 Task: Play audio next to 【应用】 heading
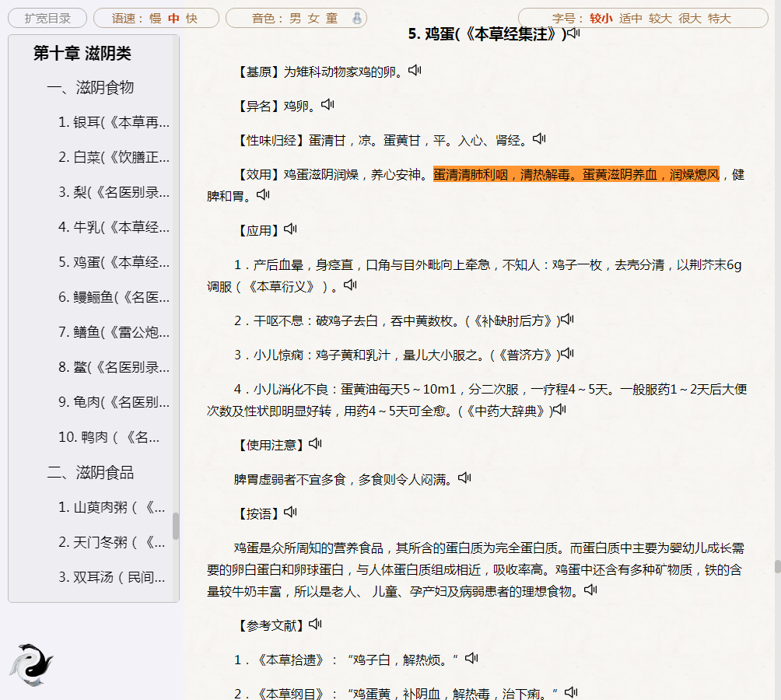pos(290,229)
